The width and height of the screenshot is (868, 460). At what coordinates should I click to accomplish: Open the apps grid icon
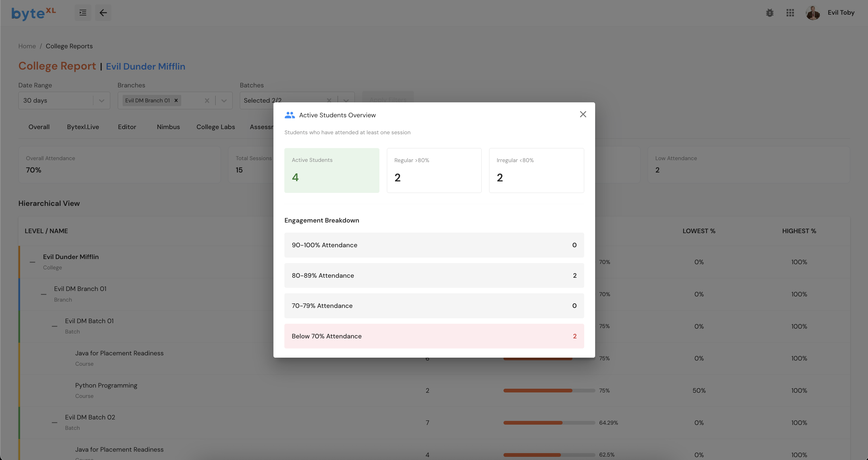coord(790,13)
